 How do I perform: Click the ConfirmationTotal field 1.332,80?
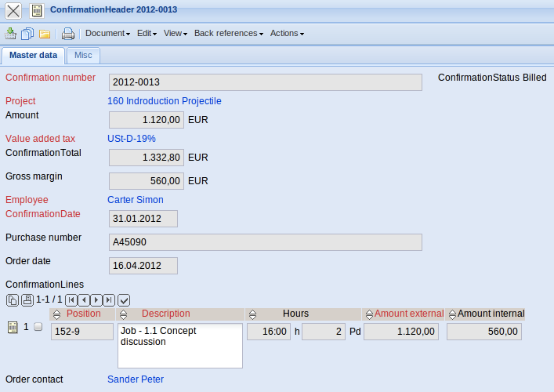[x=147, y=158]
